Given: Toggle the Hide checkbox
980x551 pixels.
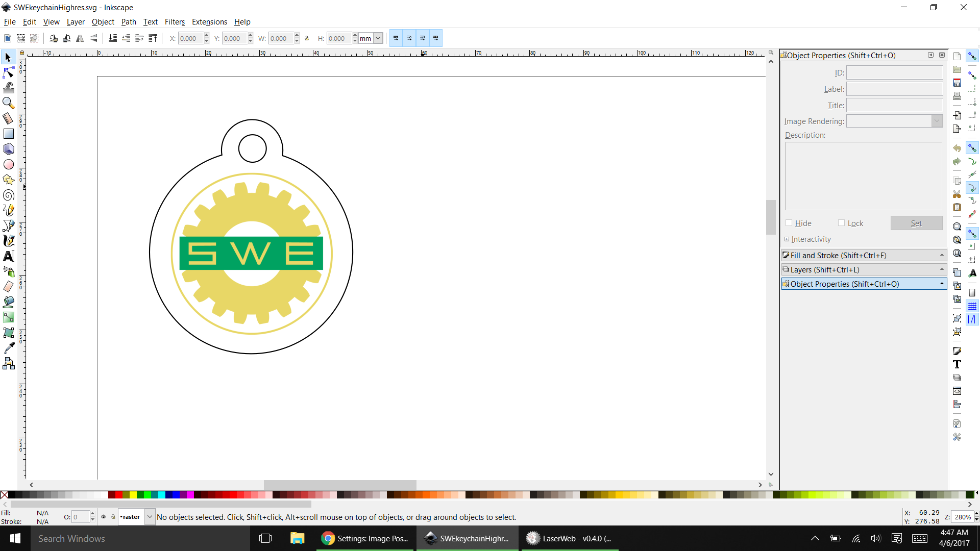Looking at the screenshot, I should (x=789, y=223).
